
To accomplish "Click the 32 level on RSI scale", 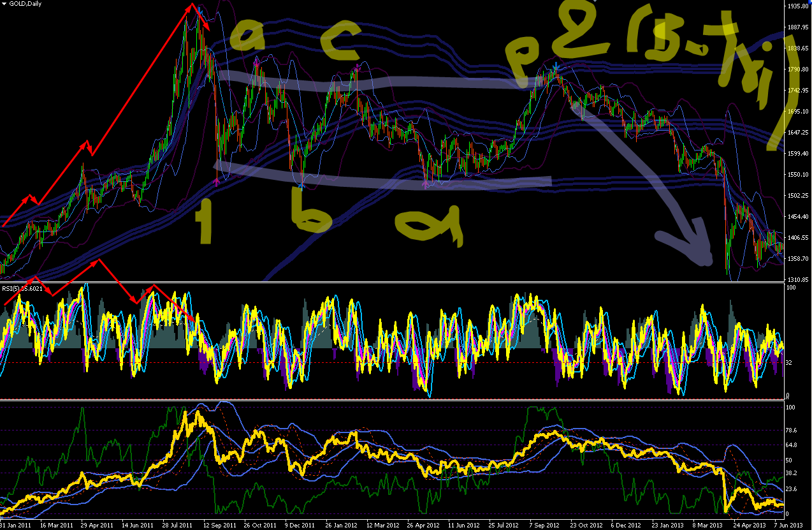I will click(790, 363).
